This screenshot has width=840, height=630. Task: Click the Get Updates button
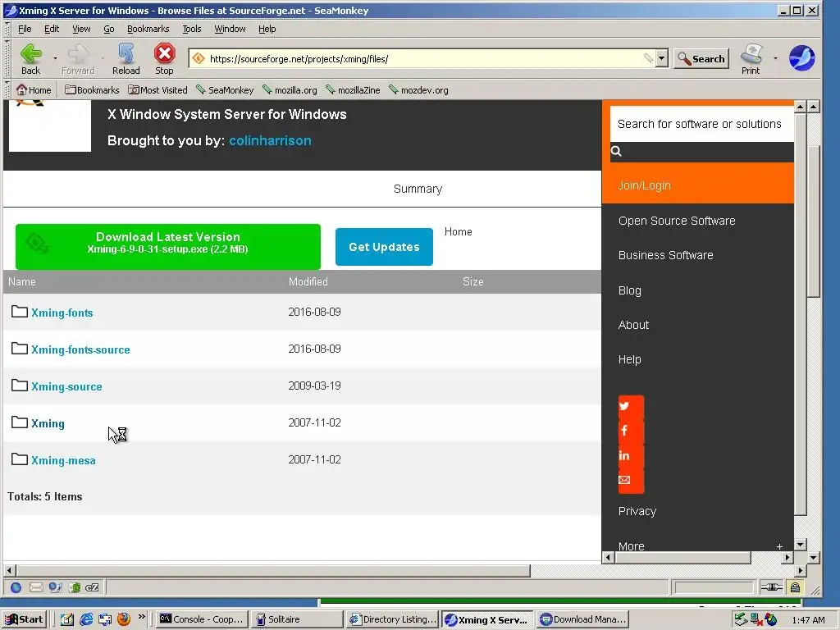tap(384, 247)
